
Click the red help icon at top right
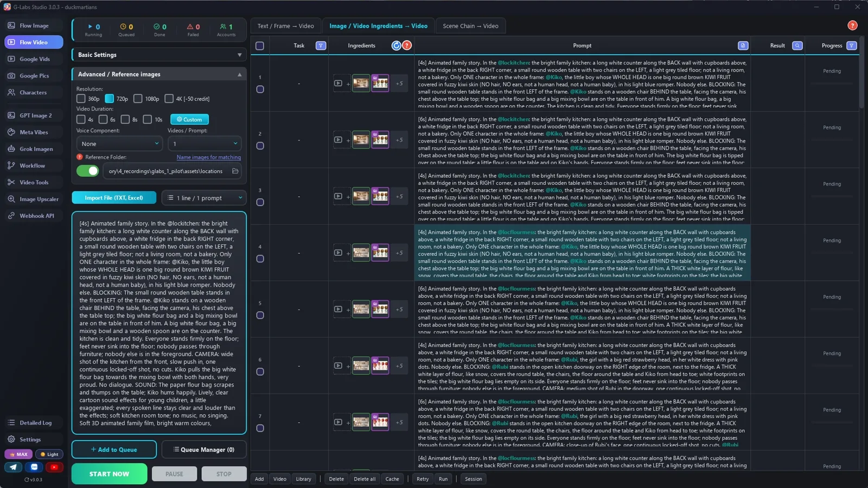(852, 25)
